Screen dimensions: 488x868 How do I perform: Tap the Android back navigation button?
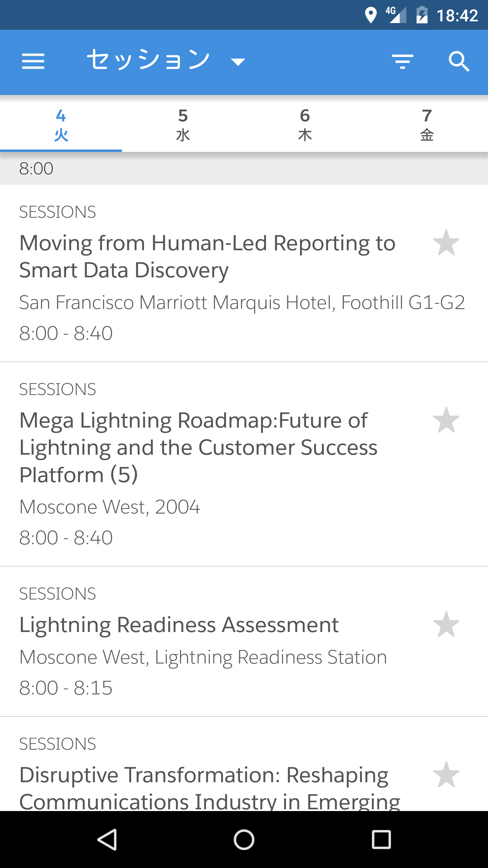107,840
